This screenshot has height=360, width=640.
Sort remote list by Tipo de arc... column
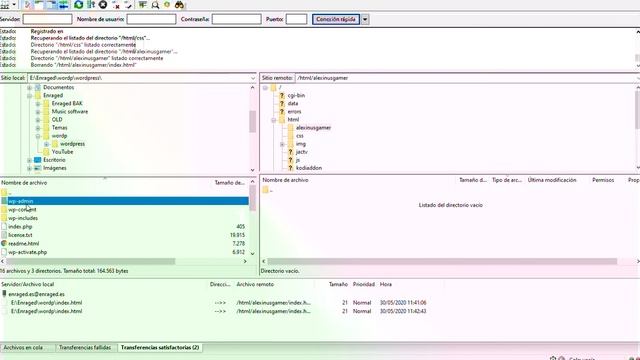click(507, 180)
